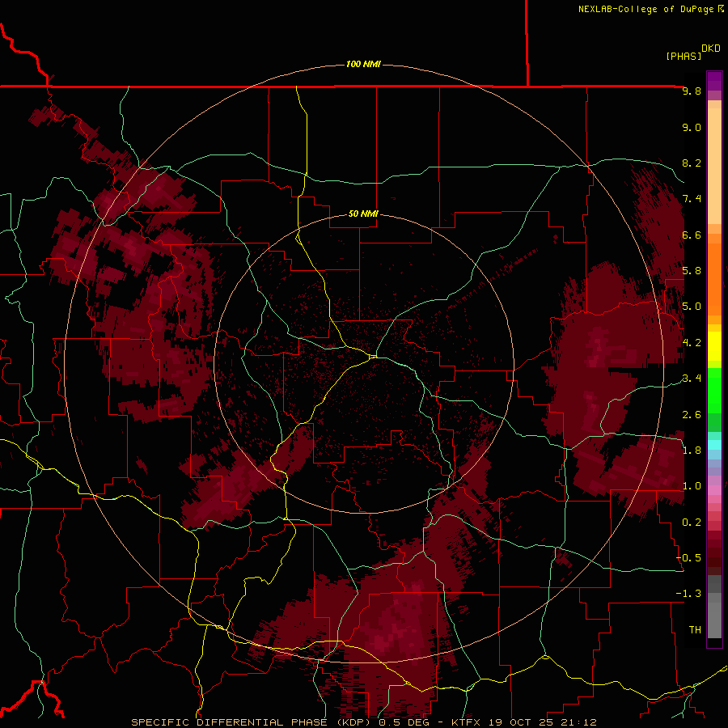Click the -0.5 scale value
The height and width of the screenshot is (728, 728).
click(x=688, y=557)
